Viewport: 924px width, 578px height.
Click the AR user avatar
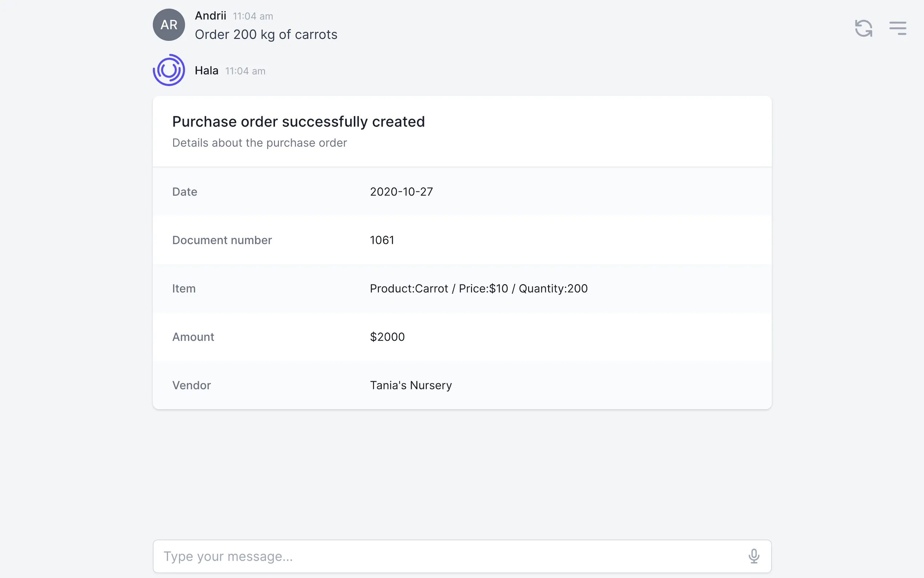tap(169, 25)
